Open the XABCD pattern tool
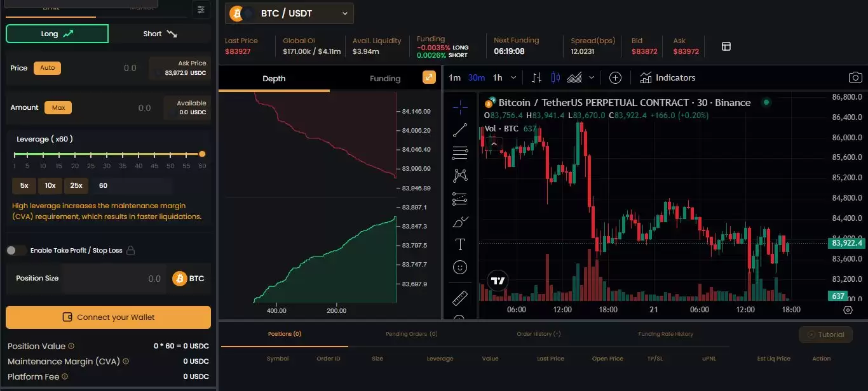Image resolution: width=868 pixels, height=391 pixels. point(460,175)
